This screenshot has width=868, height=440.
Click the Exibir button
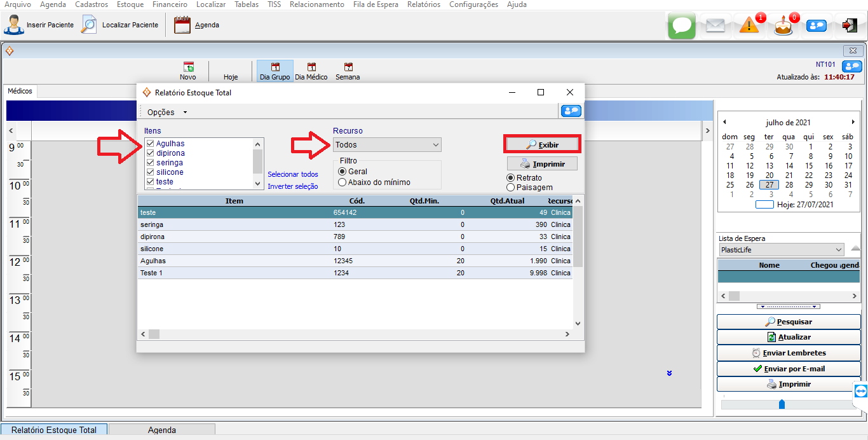click(542, 145)
